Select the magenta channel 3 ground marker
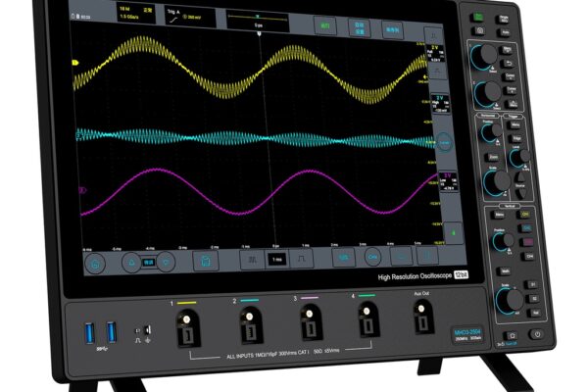 pyautogui.click(x=83, y=190)
